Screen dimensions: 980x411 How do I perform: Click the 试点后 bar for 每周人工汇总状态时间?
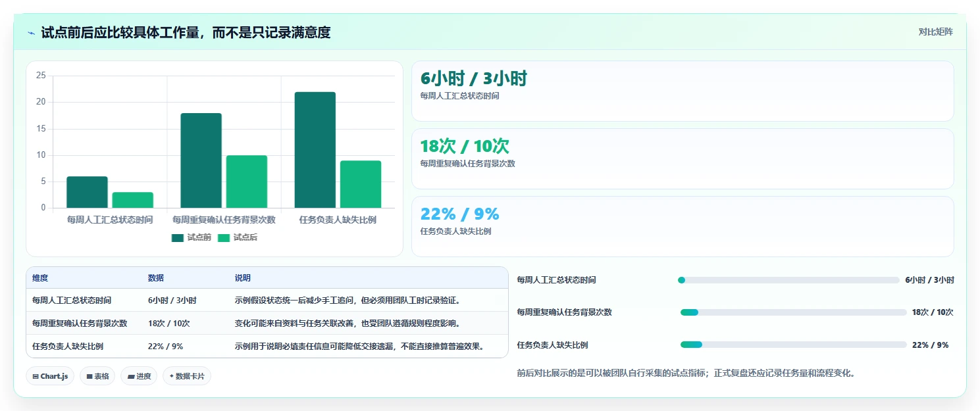point(132,200)
